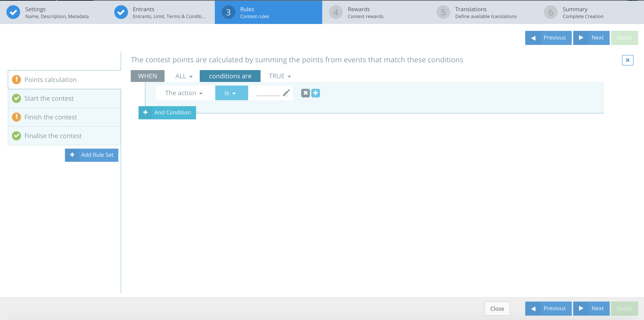
Task: Click the top Finish button
Action: pos(624,38)
